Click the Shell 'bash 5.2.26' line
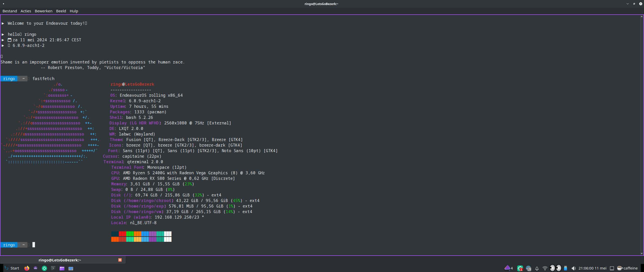This screenshot has height=272, width=644. 131,117
